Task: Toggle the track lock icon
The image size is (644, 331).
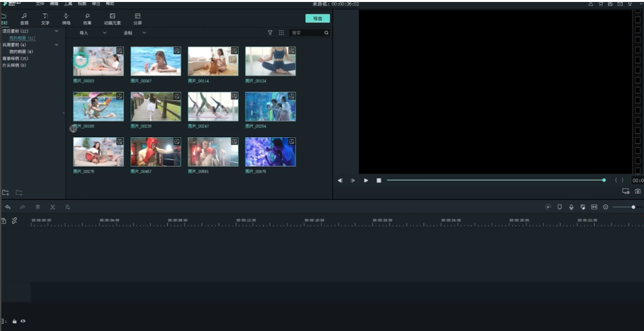Action: (x=14, y=322)
